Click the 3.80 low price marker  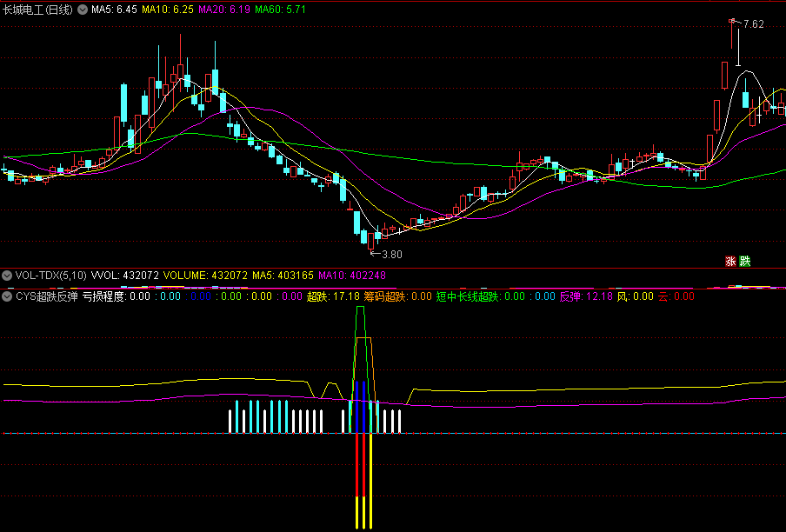point(392,255)
